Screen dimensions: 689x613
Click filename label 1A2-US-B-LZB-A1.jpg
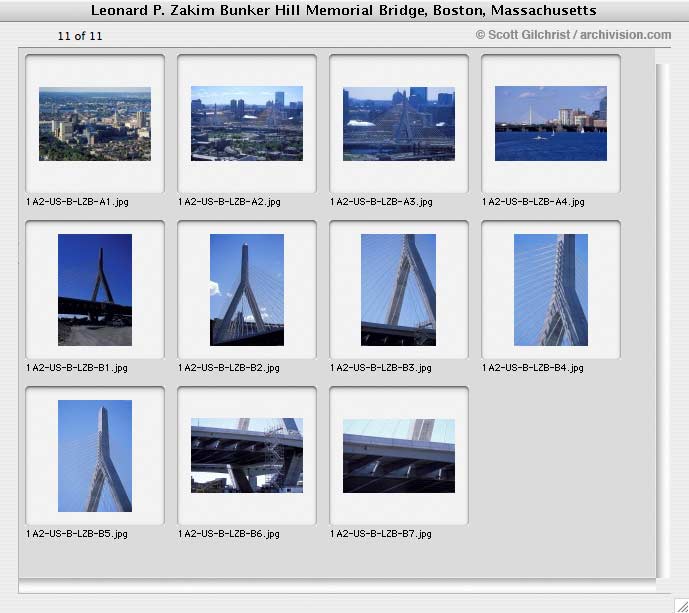[x=77, y=202]
